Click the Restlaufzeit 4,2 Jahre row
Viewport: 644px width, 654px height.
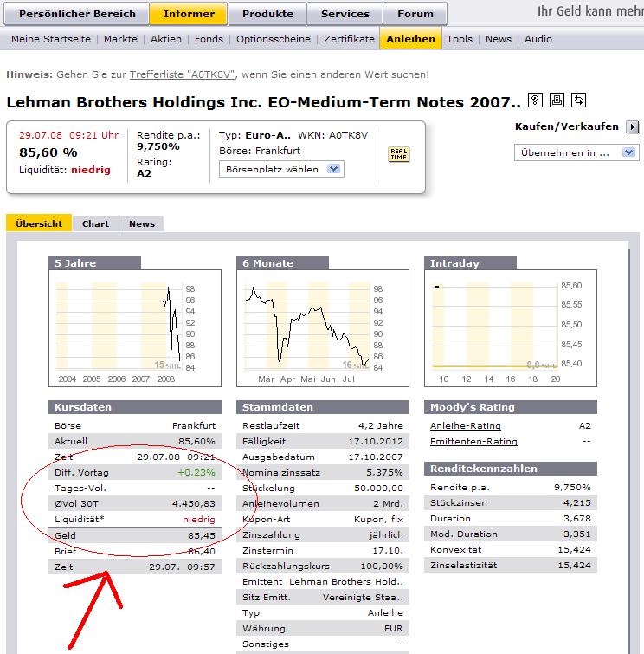pyautogui.click(x=323, y=426)
